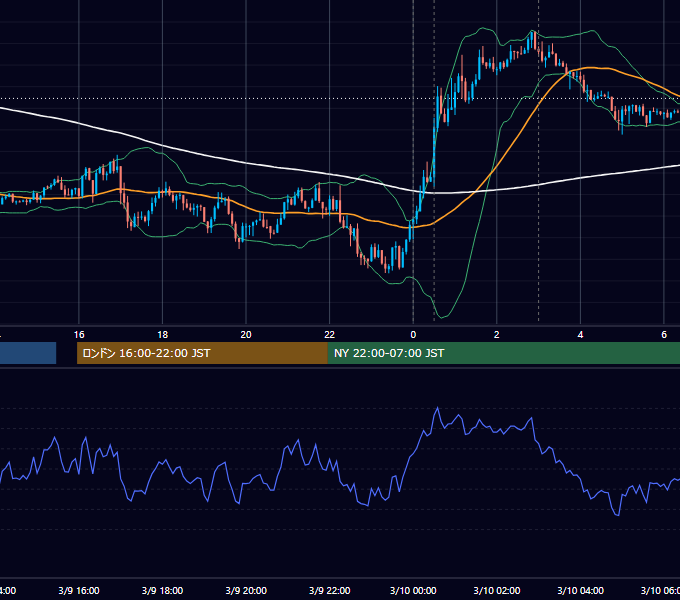The height and width of the screenshot is (600, 680).
Task: Click the hour label 4 on price chart axis
Action: tap(580, 335)
